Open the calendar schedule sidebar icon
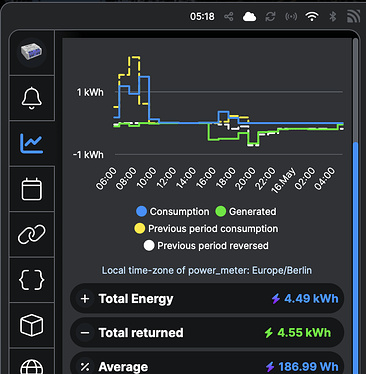 (32, 189)
